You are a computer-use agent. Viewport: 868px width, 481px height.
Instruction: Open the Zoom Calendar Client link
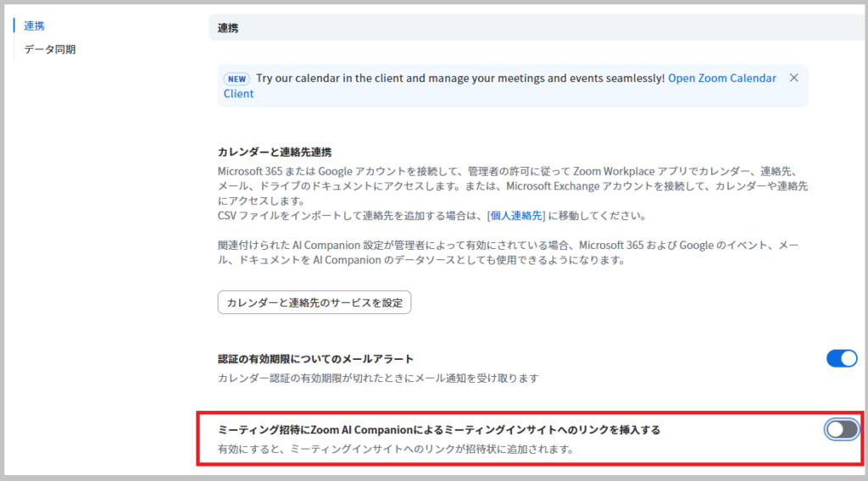point(721,78)
